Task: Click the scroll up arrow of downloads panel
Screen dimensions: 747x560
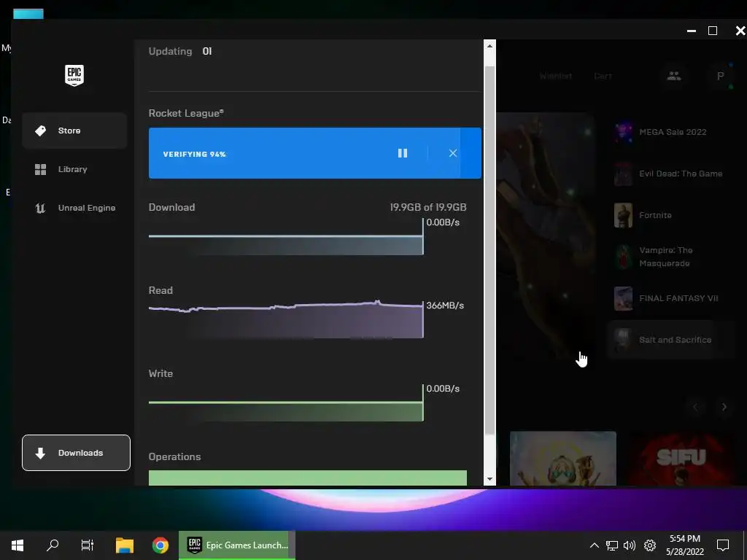Action: coord(489,46)
